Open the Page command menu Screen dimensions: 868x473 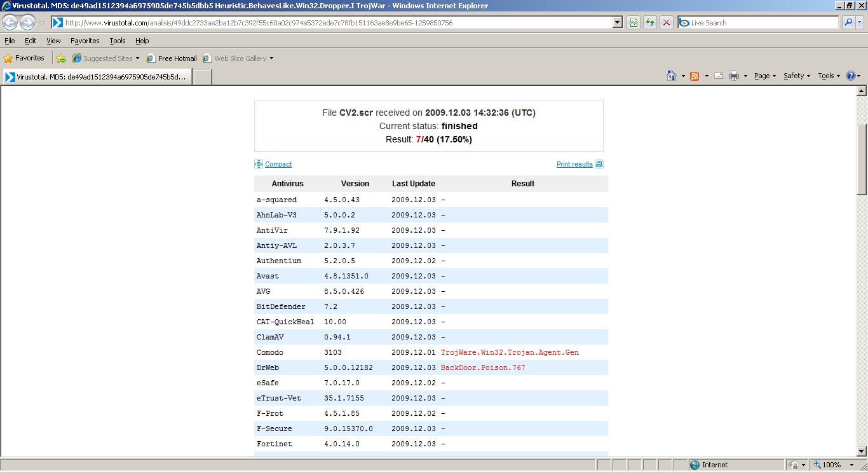point(765,76)
